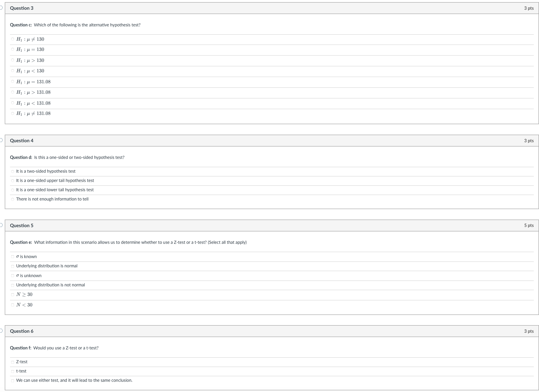The height and width of the screenshot is (392, 539).
Task: Tick the 'σ is unknown' checkbox
Action: coord(13,276)
